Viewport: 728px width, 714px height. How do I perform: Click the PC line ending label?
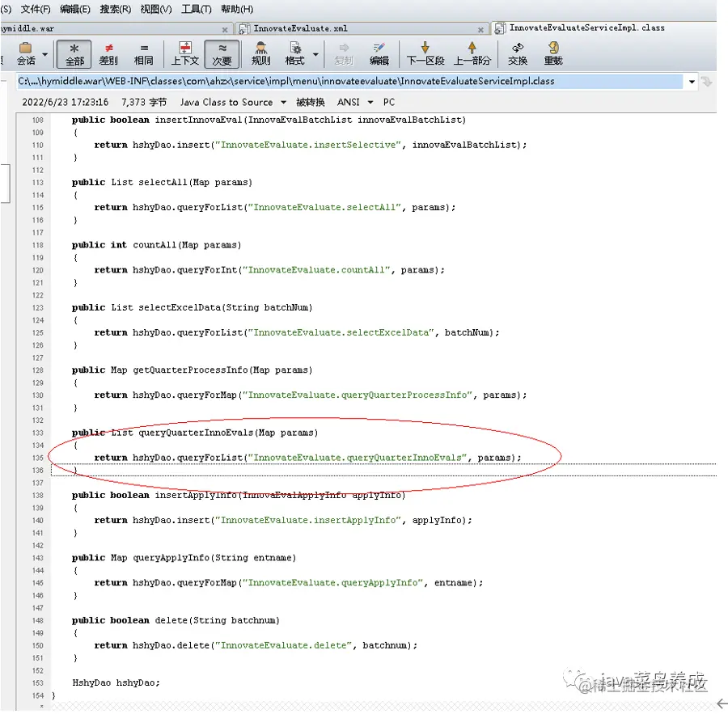coord(389,102)
